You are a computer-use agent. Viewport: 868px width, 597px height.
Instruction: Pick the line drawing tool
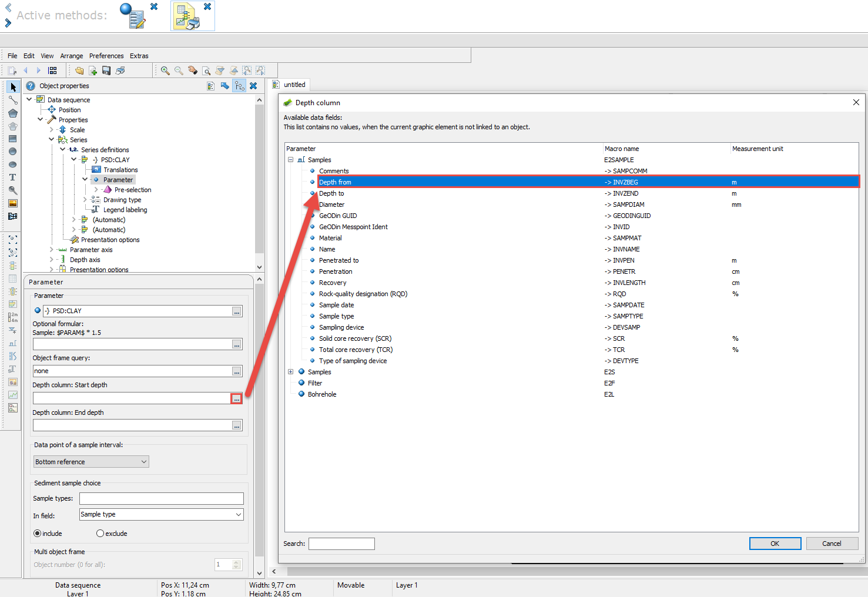coord(13,100)
